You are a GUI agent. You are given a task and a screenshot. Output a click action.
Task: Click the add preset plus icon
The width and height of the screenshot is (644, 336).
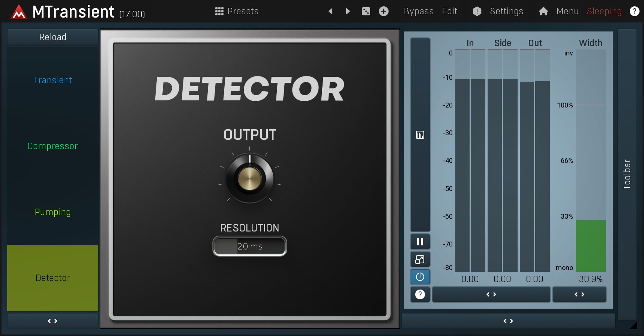[383, 11]
